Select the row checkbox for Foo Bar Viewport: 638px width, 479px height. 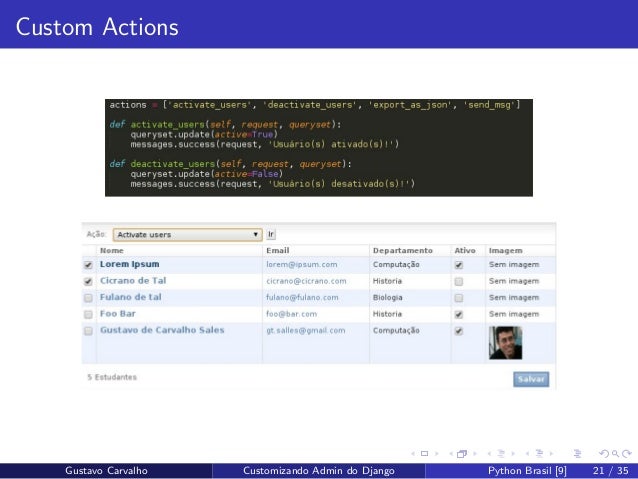tap(88, 314)
